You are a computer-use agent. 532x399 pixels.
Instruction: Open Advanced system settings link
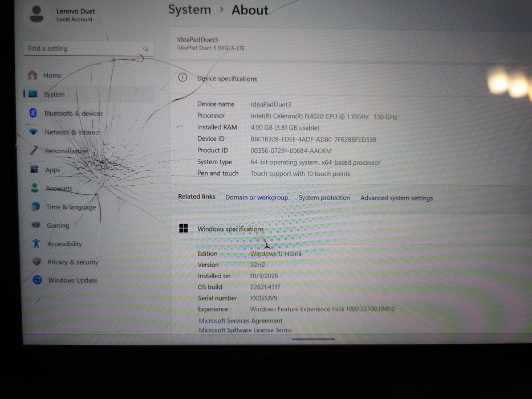point(396,198)
